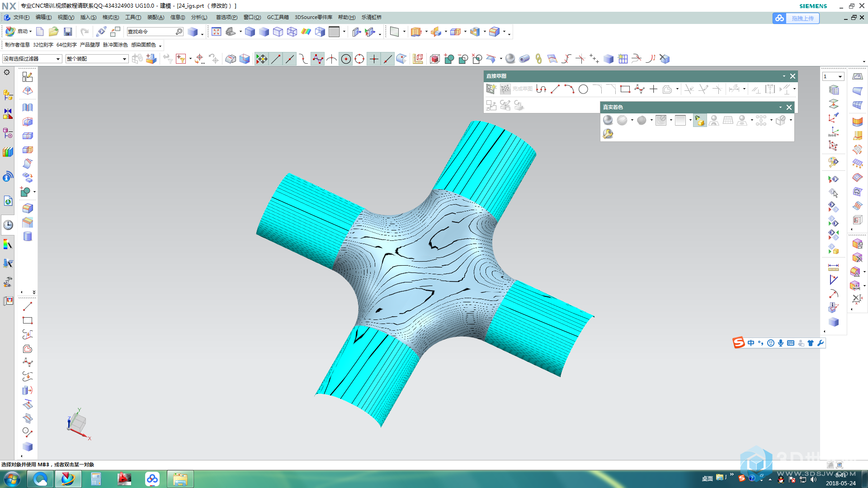
Task: Open the true shading settings wrench icon
Action: [x=608, y=134]
